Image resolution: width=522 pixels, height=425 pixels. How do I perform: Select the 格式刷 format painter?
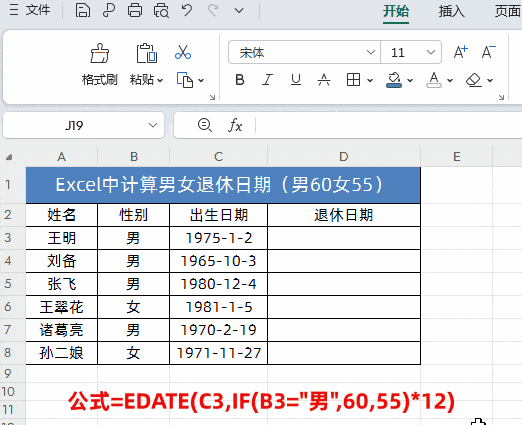[100, 65]
